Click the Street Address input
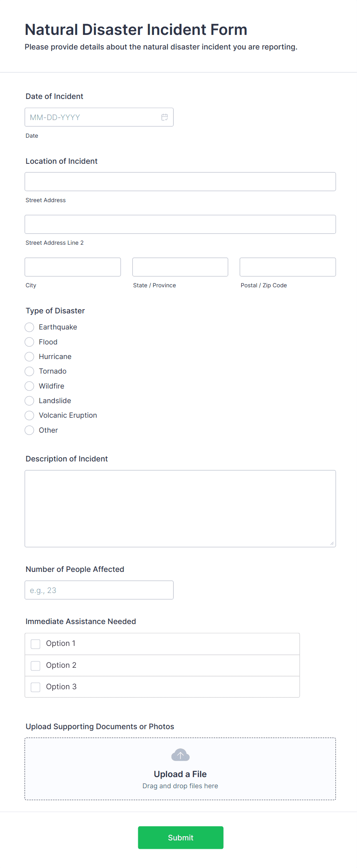 pos(180,181)
